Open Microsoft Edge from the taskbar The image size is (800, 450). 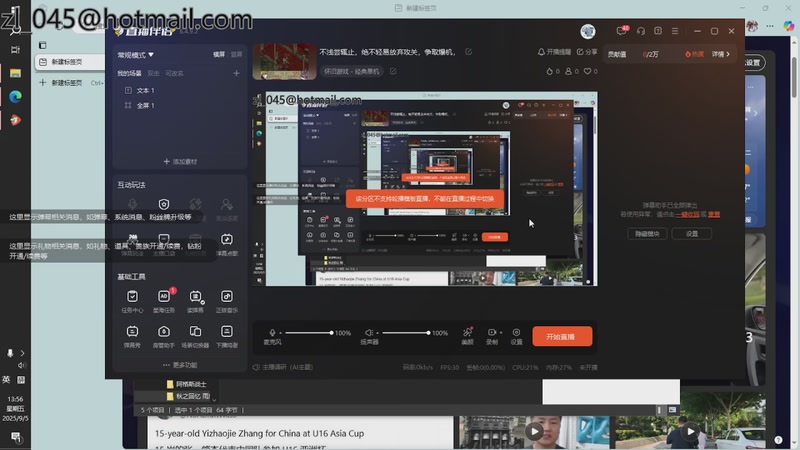click(15, 96)
